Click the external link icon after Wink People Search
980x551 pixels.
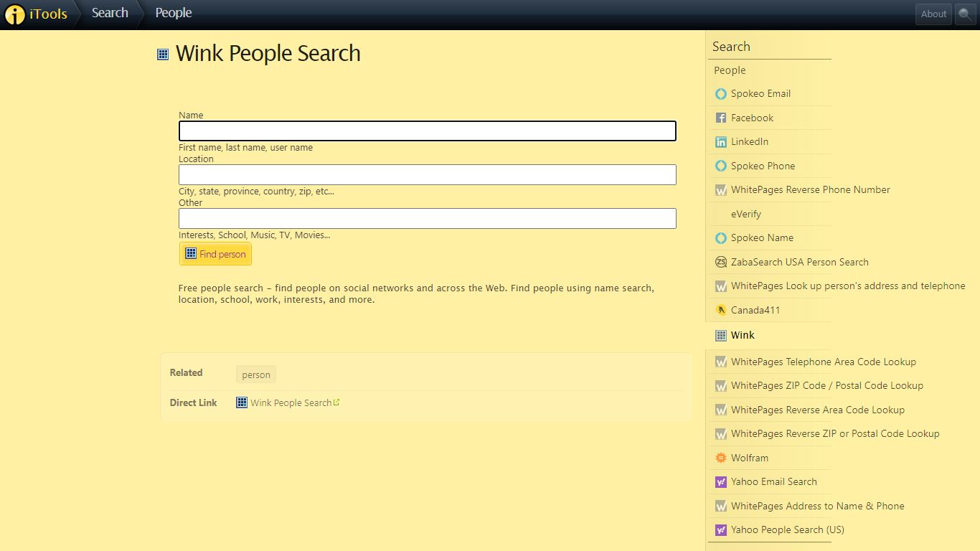(x=336, y=402)
